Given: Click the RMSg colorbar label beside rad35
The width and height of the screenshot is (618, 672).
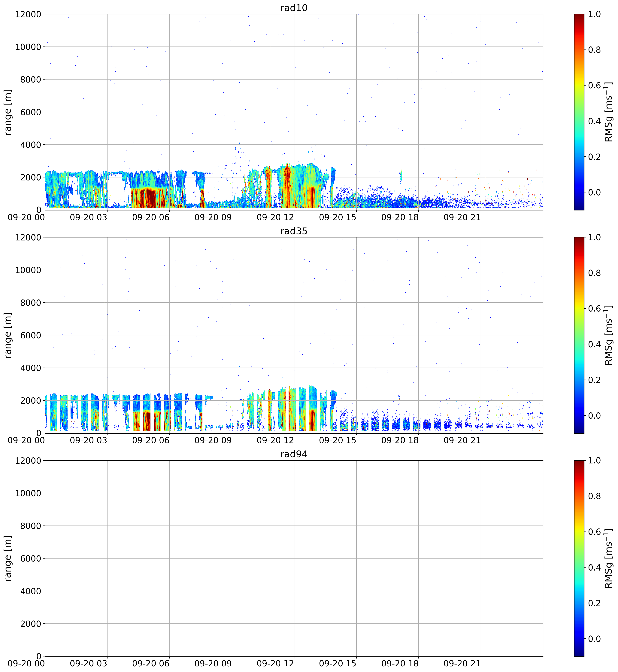Looking at the screenshot, I should [x=609, y=335].
